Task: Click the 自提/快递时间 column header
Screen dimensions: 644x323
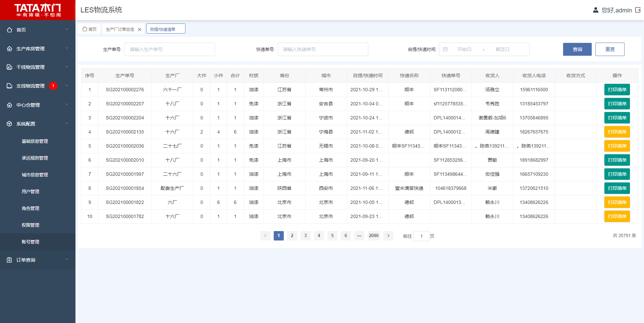Action: click(368, 75)
